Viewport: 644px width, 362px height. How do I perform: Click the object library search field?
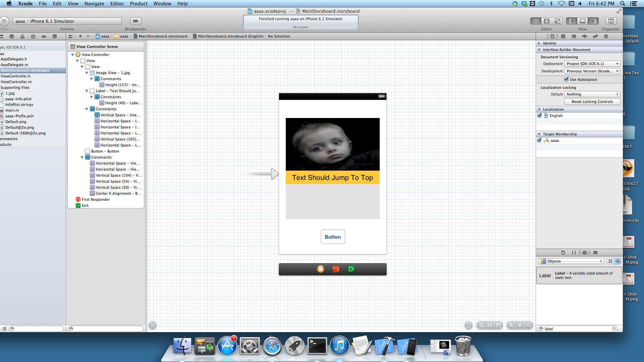tap(577, 329)
